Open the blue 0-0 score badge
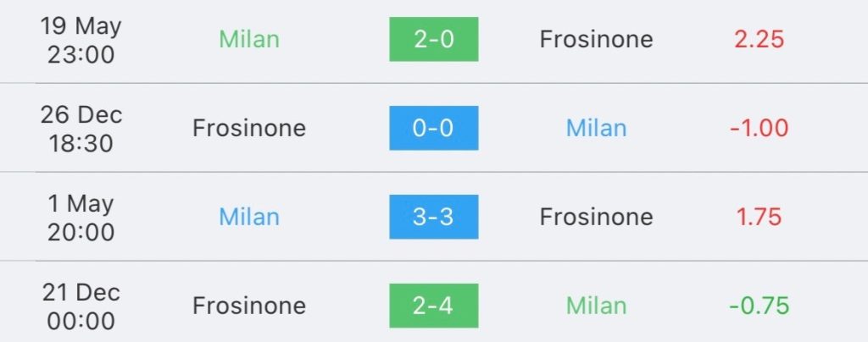The height and width of the screenshot is (342, 868). (x=433, y=128)
